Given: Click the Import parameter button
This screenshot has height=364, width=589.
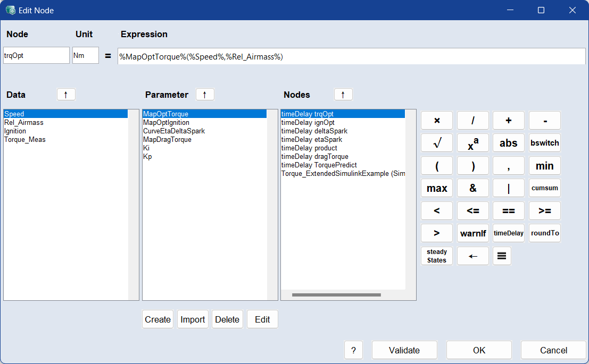Looking at the screenshot, I should pyautogui.click(x=193, y=319).
